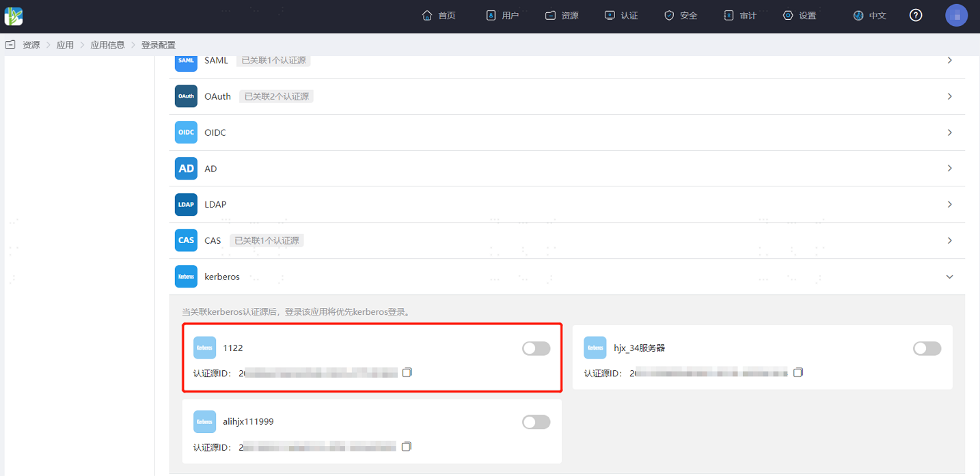
Task: Click the AD protocol icon
Action: (186, 168)
